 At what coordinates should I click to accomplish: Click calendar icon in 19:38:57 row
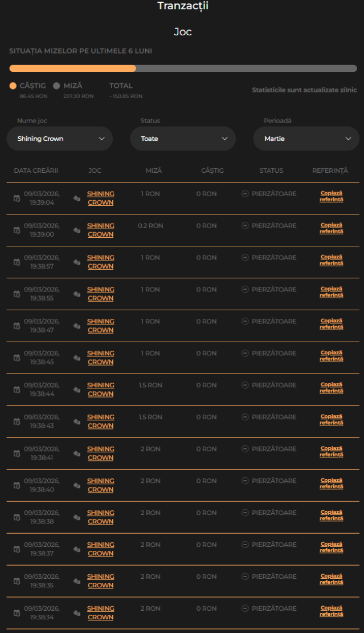pyautogui.click(x=17, y=262)
